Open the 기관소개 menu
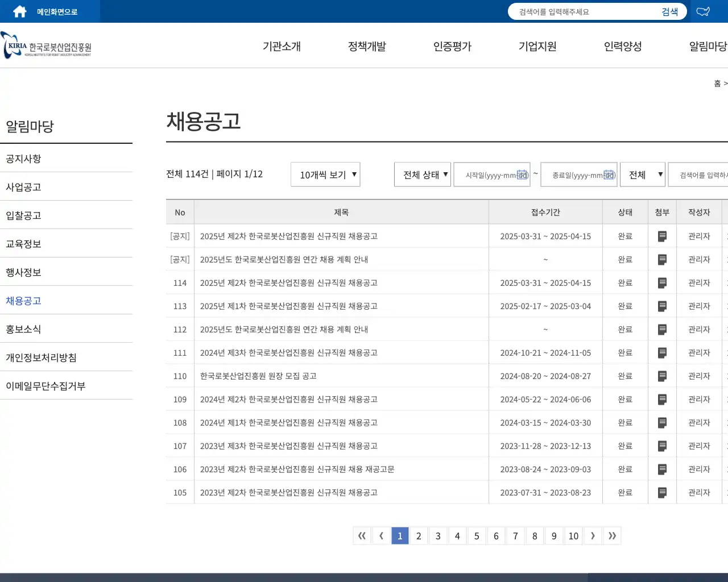The height and width of the screenshot is (582, 728). [x=281, y=47]
